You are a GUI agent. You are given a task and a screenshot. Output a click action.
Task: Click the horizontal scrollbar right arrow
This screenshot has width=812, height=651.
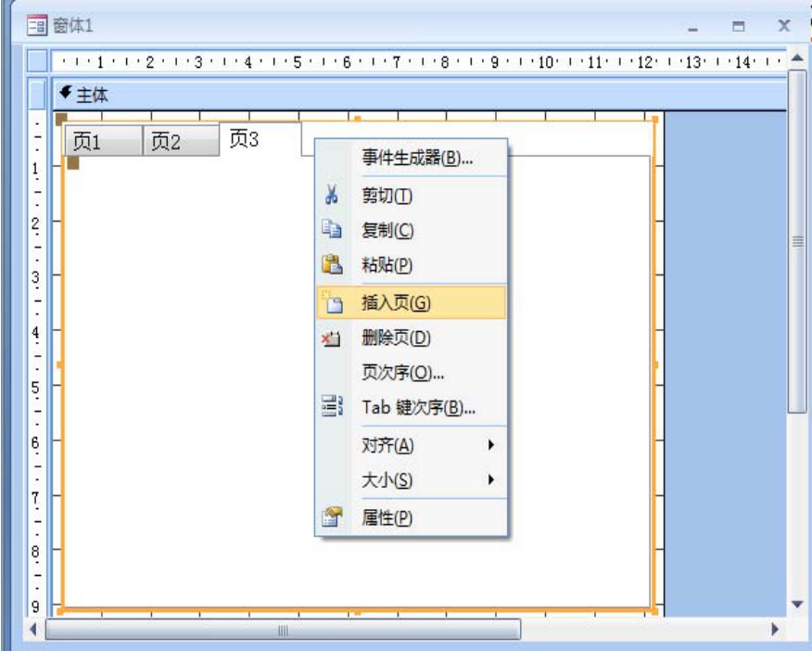tap(775, 630)
